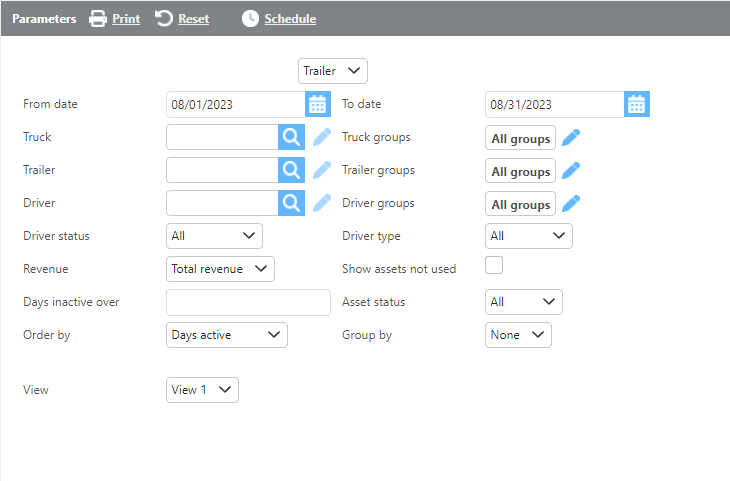Open the To date calendar picker

637,104
